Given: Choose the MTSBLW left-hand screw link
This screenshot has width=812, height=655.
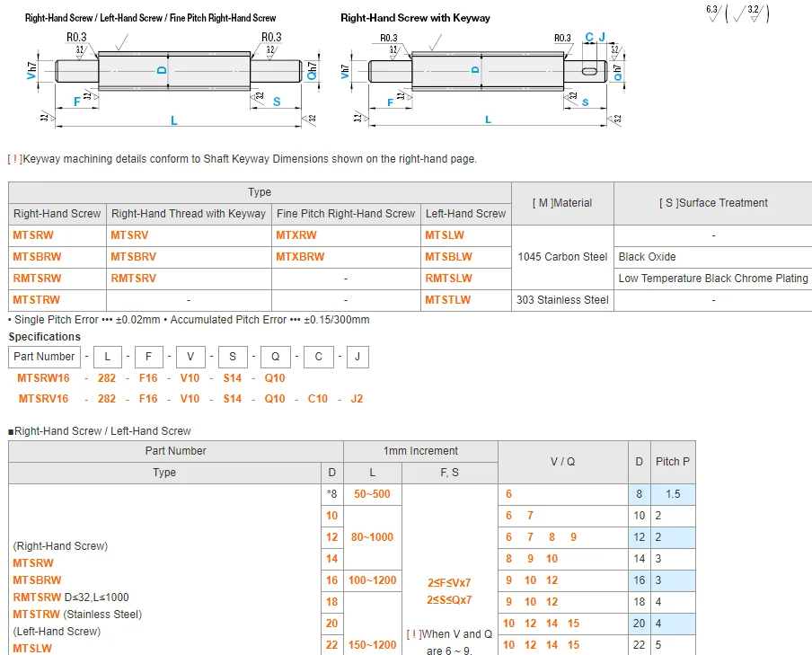Looking at the screenshot, I should coord(448,257).
